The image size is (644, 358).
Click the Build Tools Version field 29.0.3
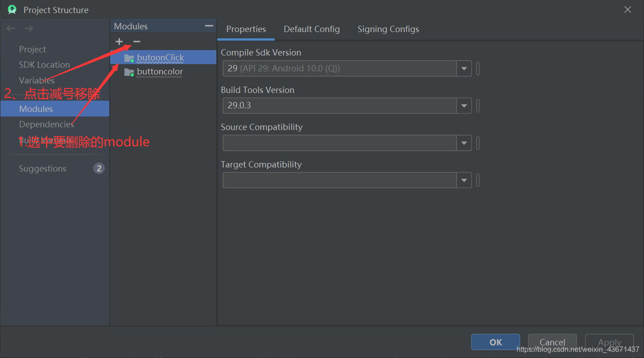pyautogui.click(x=340, y=106)
